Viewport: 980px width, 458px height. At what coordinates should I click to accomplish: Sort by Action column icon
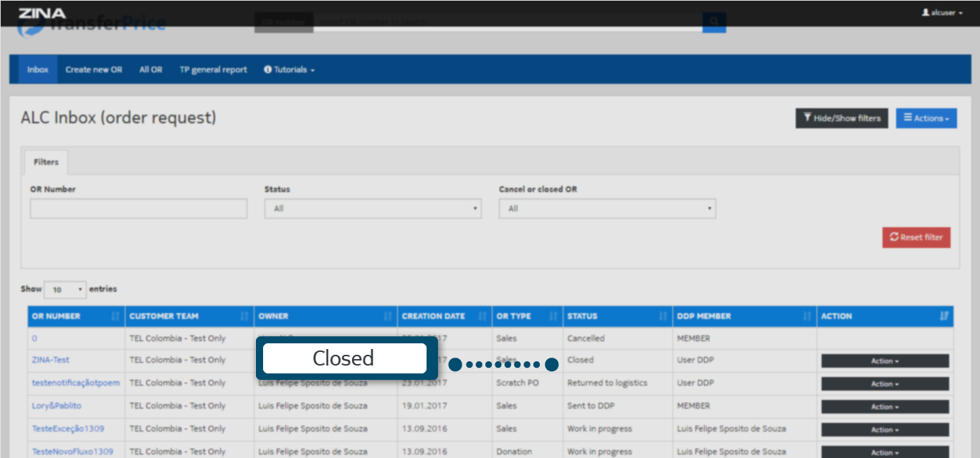(944, 316)
